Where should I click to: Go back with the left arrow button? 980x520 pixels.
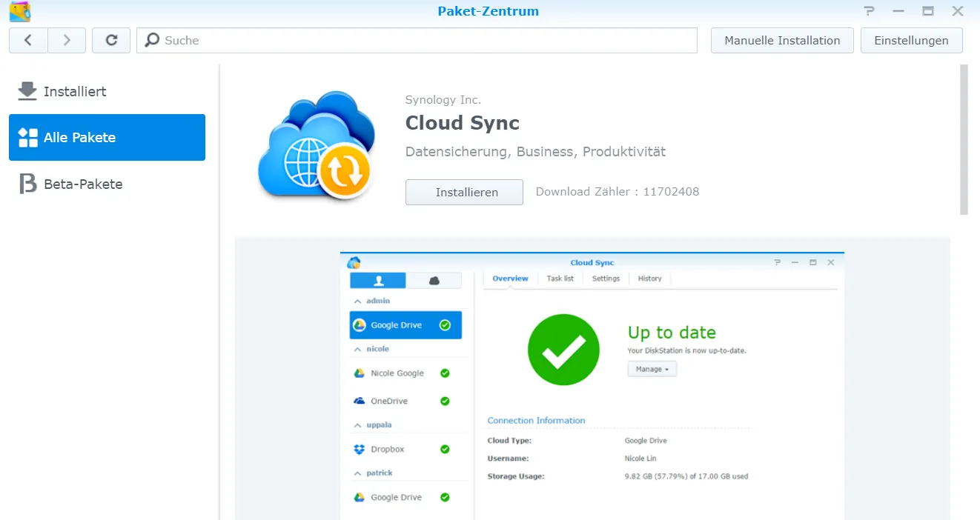28,40
